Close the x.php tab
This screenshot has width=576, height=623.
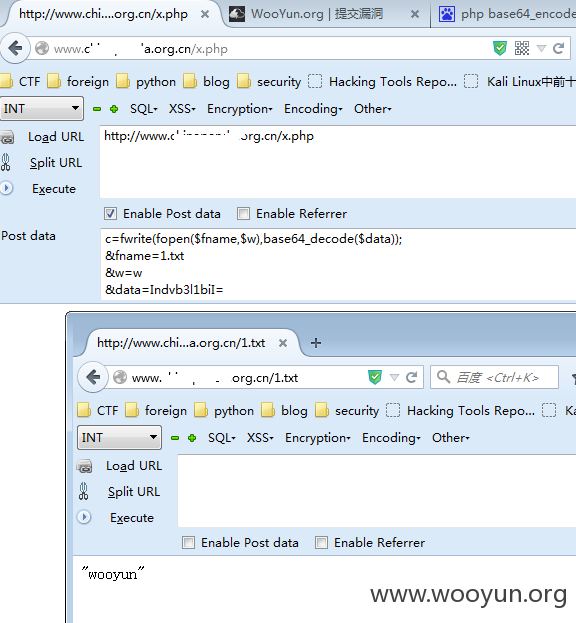[x=205, y=14]
